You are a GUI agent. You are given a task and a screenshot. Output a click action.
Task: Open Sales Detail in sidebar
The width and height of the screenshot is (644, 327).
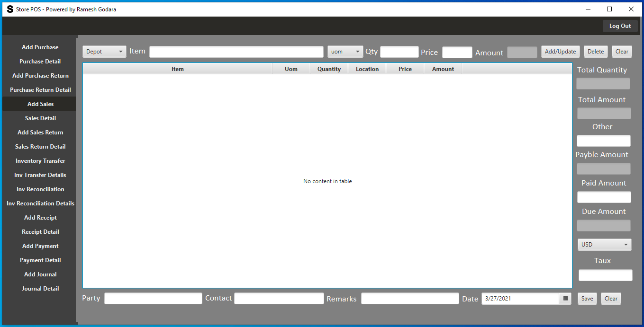point(40,118)
